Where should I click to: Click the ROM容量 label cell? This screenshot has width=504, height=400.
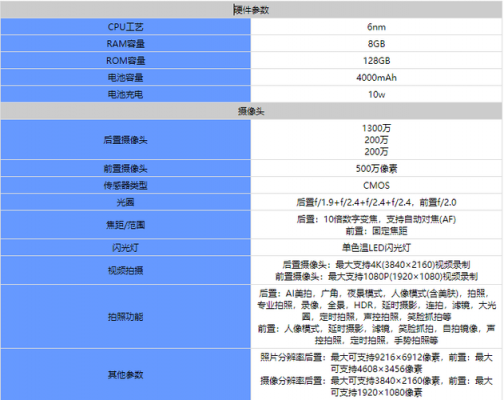click(x=126, y=61)
